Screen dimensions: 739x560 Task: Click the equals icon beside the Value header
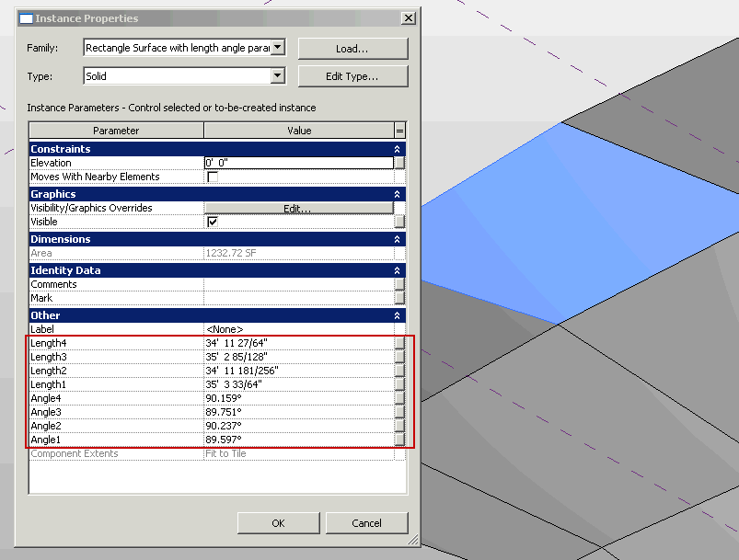(401, 130)
